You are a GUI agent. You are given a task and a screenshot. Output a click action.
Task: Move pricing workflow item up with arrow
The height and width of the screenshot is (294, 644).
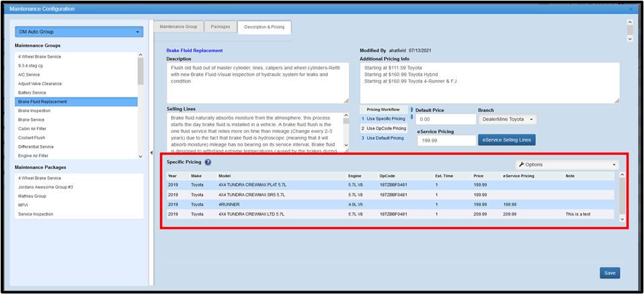coord(411,109)
